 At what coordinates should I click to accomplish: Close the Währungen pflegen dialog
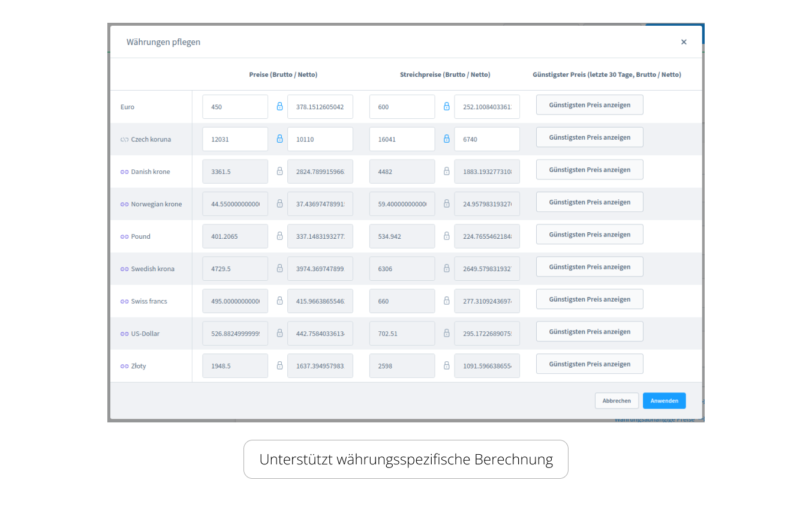[x=684, y=42]
